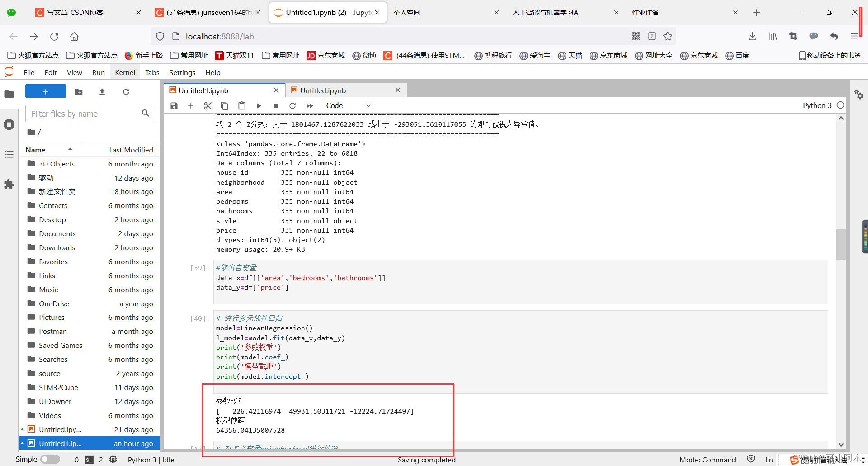This screenshot has width=868, height=466.
Task: Sort files by Last Modified header
Action: 122,150
